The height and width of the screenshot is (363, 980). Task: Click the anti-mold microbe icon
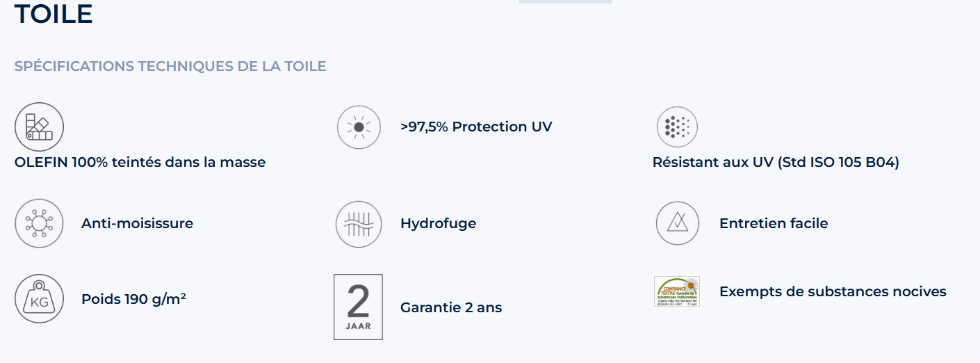pyautogui.click(x=39, y=224)
